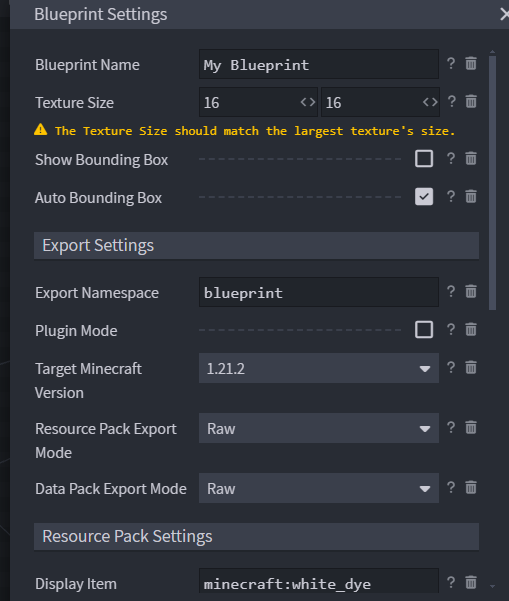Click the Resource Pack Settings section header
This screenshot has width=509, height=601.
256,536
